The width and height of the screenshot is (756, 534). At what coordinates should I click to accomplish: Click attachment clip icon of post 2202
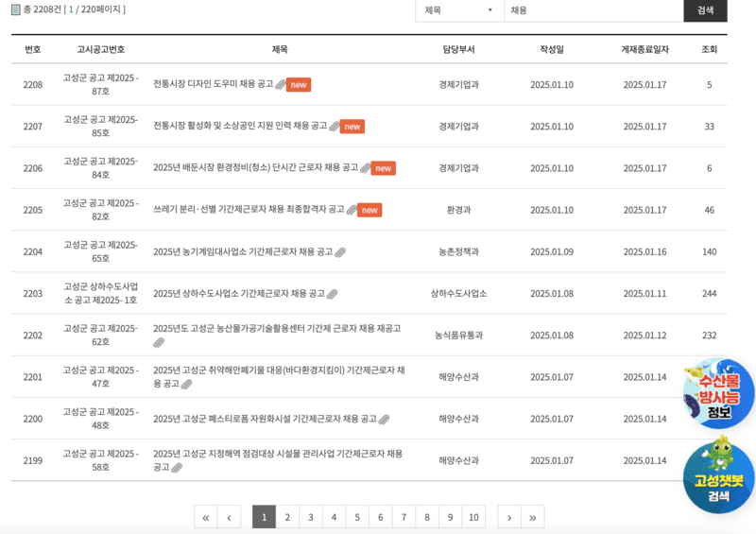pos(159,342)
